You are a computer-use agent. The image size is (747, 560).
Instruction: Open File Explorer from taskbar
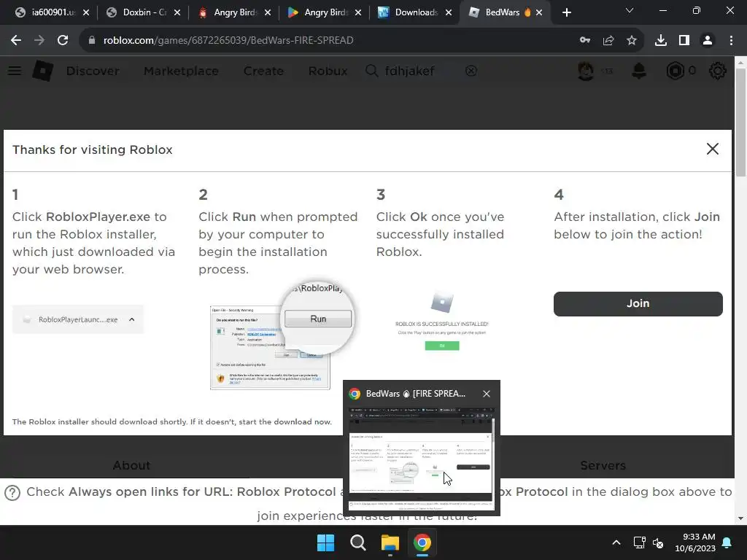tap(390, 542)
